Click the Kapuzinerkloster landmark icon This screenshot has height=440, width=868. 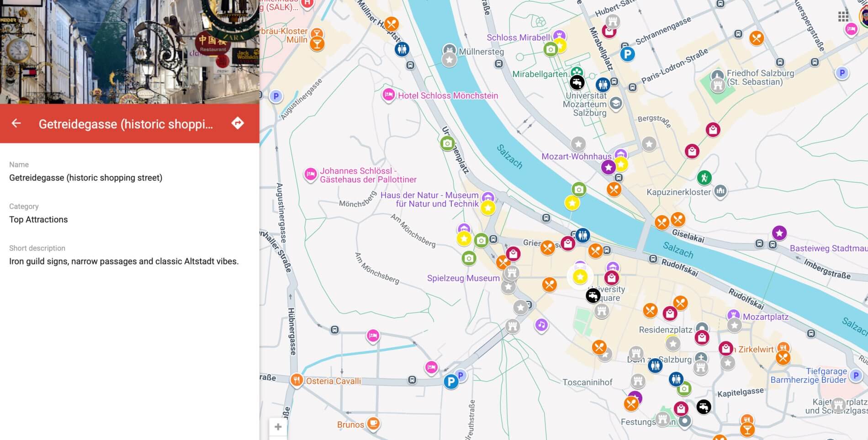(720, 191)
